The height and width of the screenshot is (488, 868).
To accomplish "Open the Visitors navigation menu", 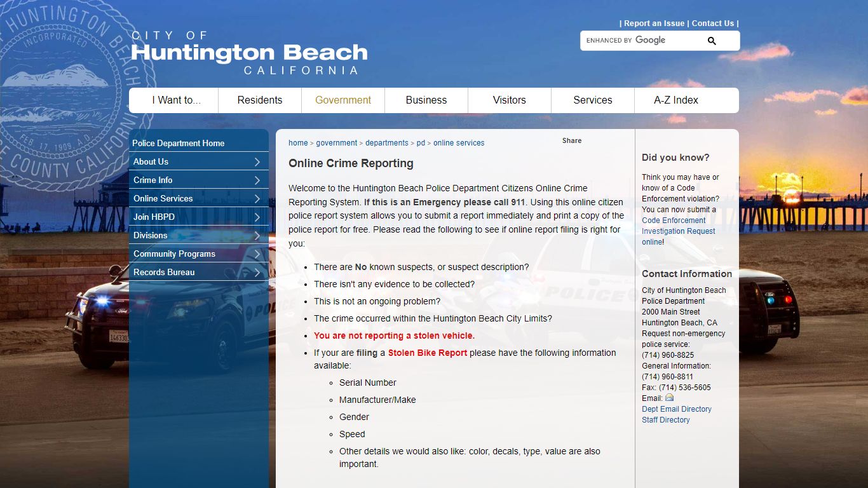I will click(509, 100).
